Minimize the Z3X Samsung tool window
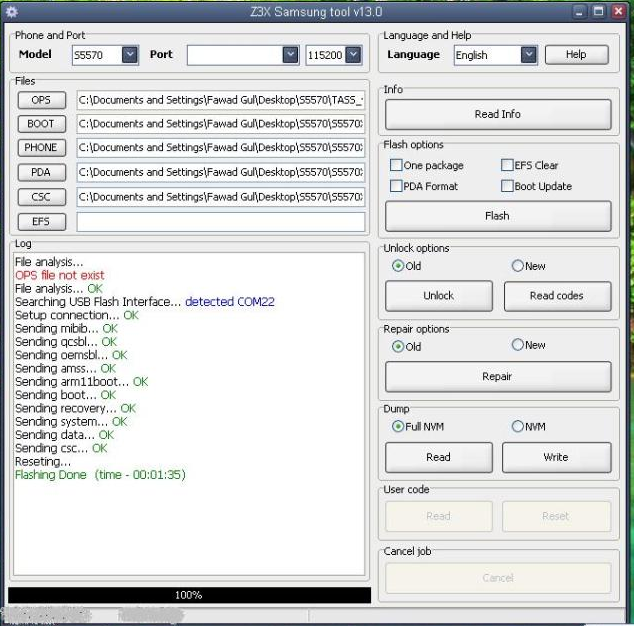Viewport: 634px width, 626px height. pos(579,11)
